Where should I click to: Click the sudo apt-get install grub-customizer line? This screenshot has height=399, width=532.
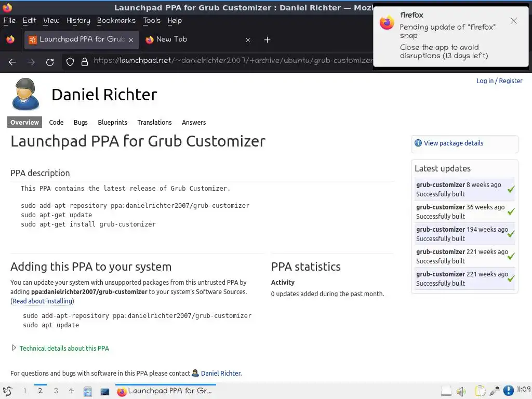point(88,224)
